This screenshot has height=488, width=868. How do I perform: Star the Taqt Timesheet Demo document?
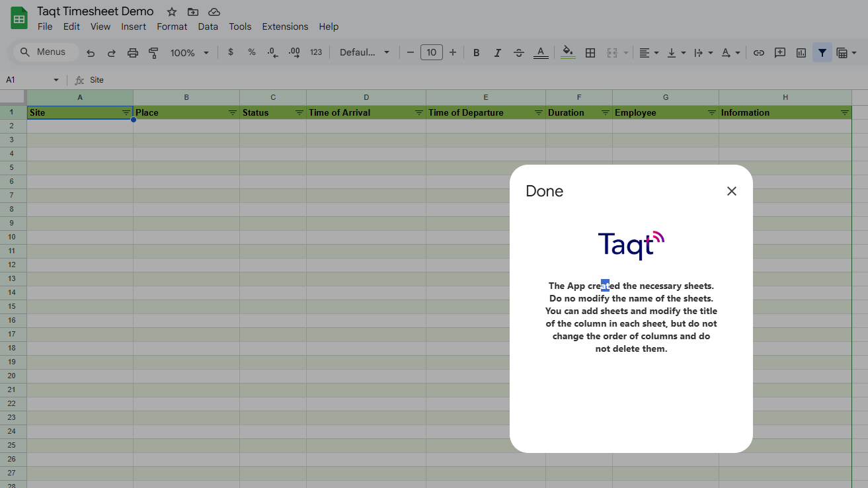pos(172,12)
